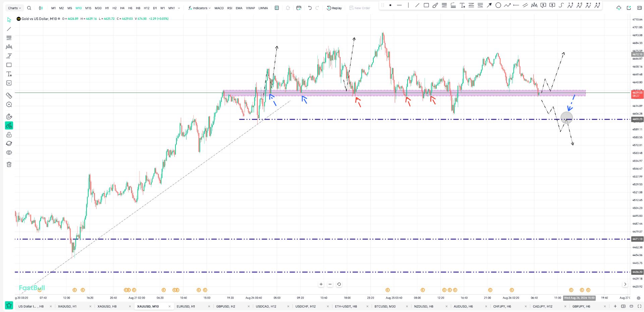Click the 4600.23 price level label
Screen dimensions: 644x312
637,119
